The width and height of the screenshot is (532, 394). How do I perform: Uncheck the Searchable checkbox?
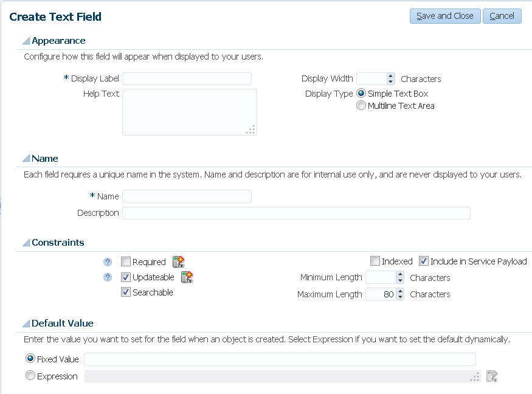[x=126, y=292]
